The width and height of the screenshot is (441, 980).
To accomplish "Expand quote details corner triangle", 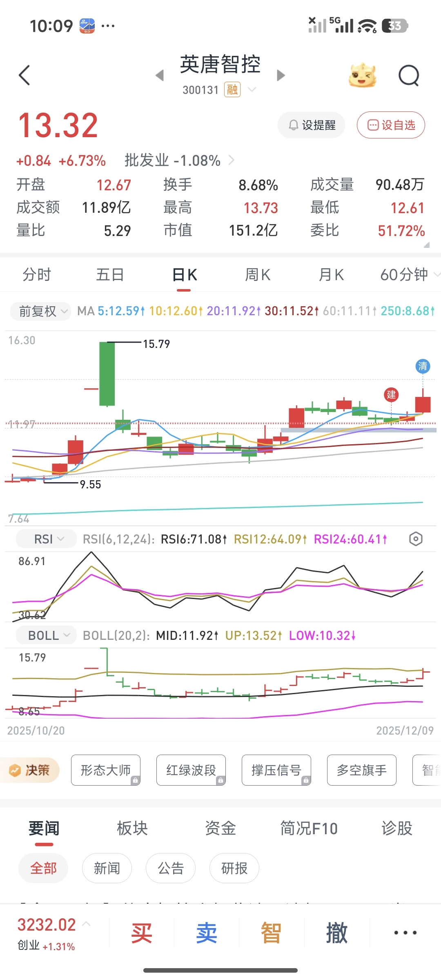I will 427,245.
